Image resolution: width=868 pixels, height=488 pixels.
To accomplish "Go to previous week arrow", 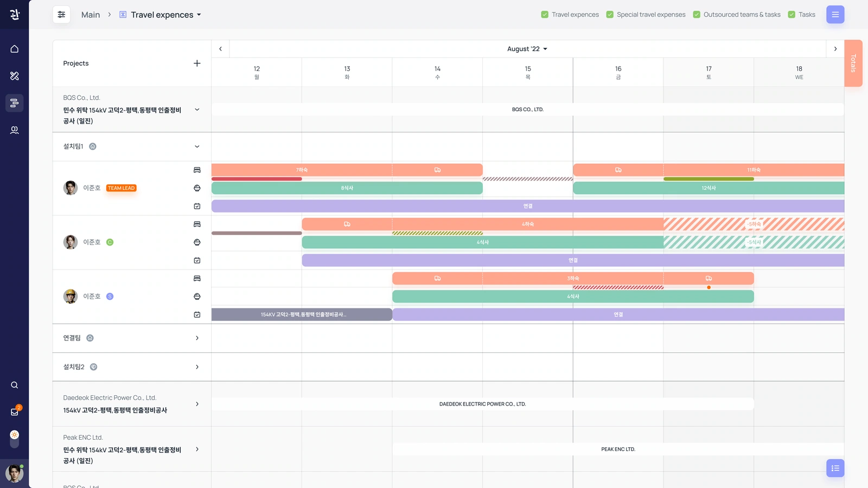I will pyautogui.click(x=220, y=49).
